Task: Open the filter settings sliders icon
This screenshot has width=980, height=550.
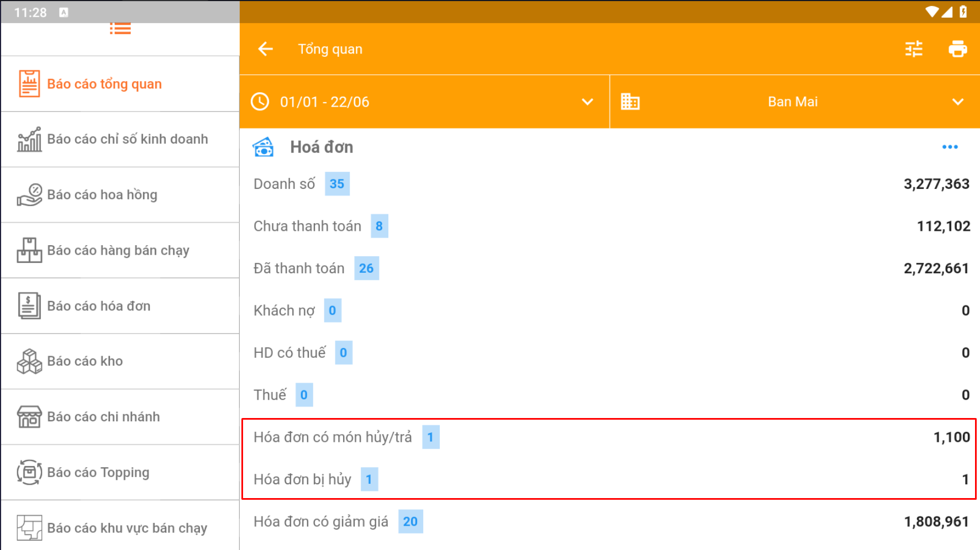Action: (914, 49)
